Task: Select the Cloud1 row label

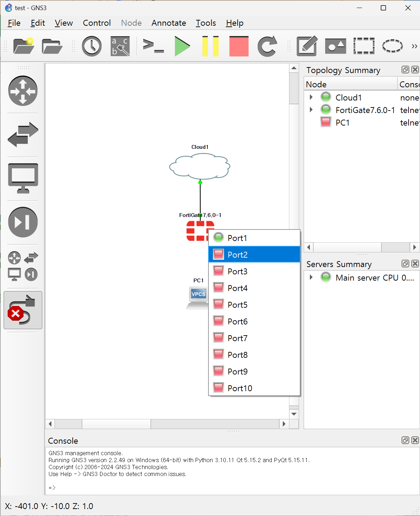Action: [349, 97]
